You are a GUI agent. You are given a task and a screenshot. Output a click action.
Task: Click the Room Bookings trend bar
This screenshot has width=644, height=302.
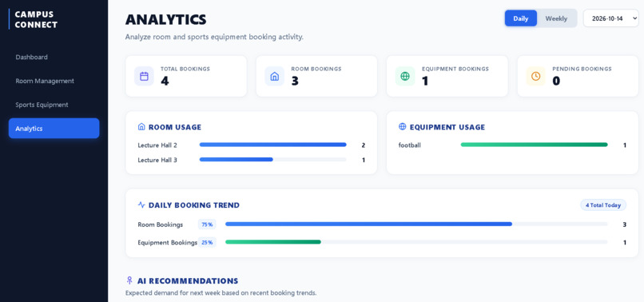(416, 224)
